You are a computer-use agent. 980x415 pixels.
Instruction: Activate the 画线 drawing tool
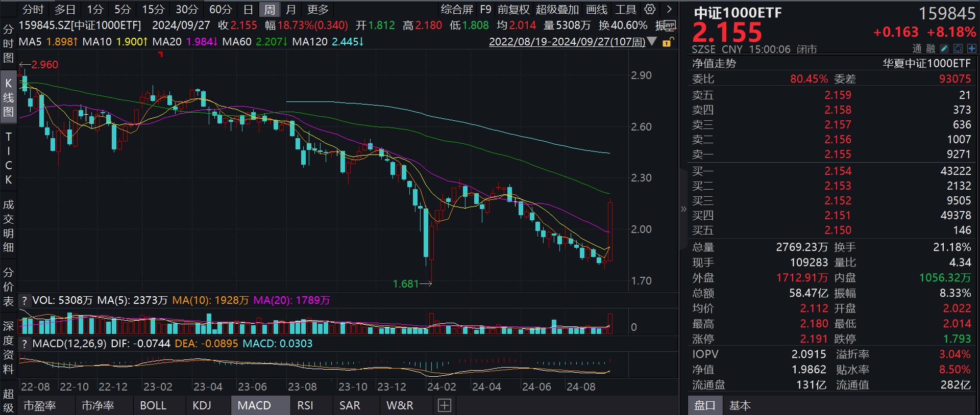(x=597, y=9)
